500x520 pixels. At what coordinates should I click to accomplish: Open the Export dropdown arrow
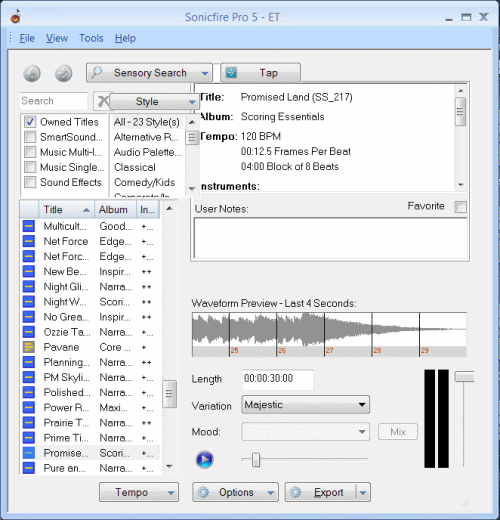[x=363, y=493]
